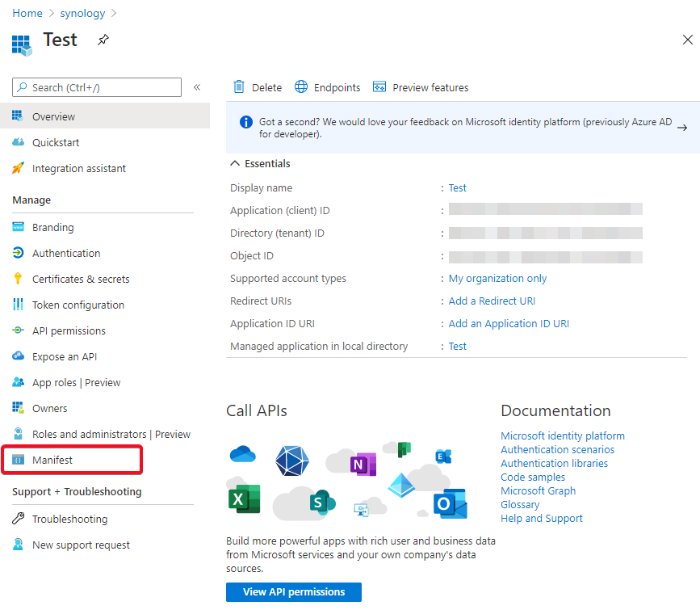Close the Test blade with X

point(688,40)
